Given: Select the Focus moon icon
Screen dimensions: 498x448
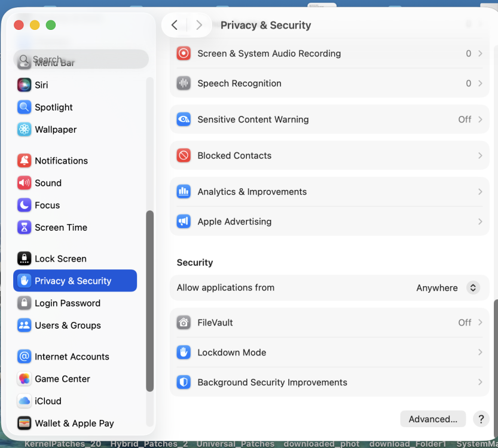Looking at the screenshot, I should pos(24,205).
